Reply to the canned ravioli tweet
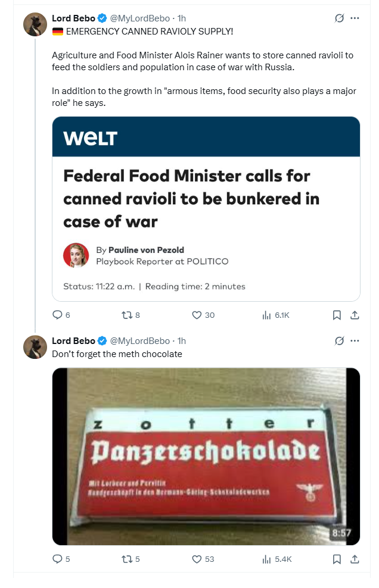The width and height of the screenshot is (379, 588). click(x=58, y=315)
